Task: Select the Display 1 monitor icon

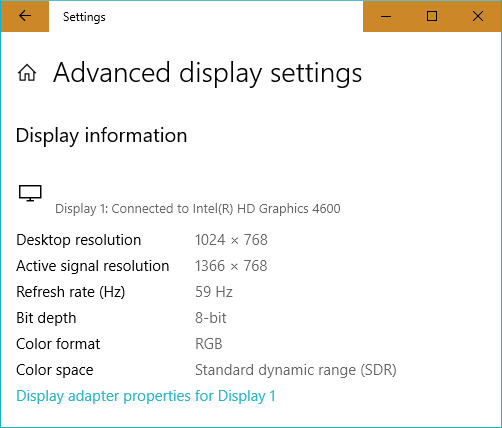Action: tap(30, 193)
